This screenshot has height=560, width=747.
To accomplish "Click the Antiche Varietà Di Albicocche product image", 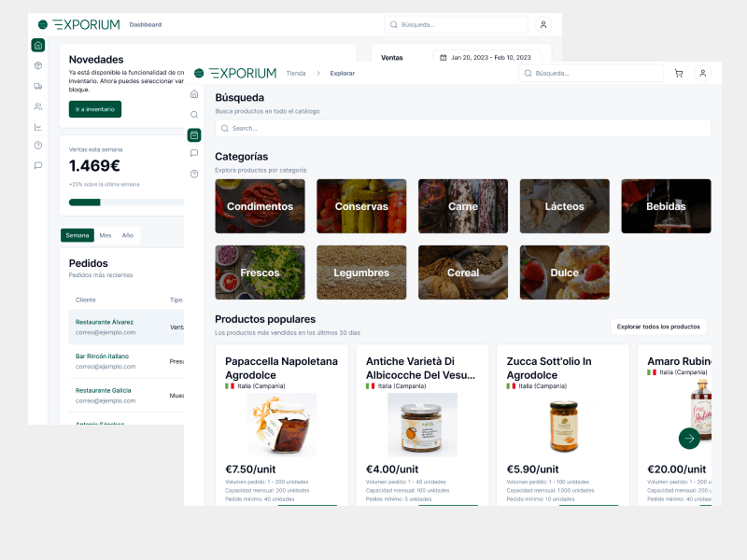I will coord(422,425).
